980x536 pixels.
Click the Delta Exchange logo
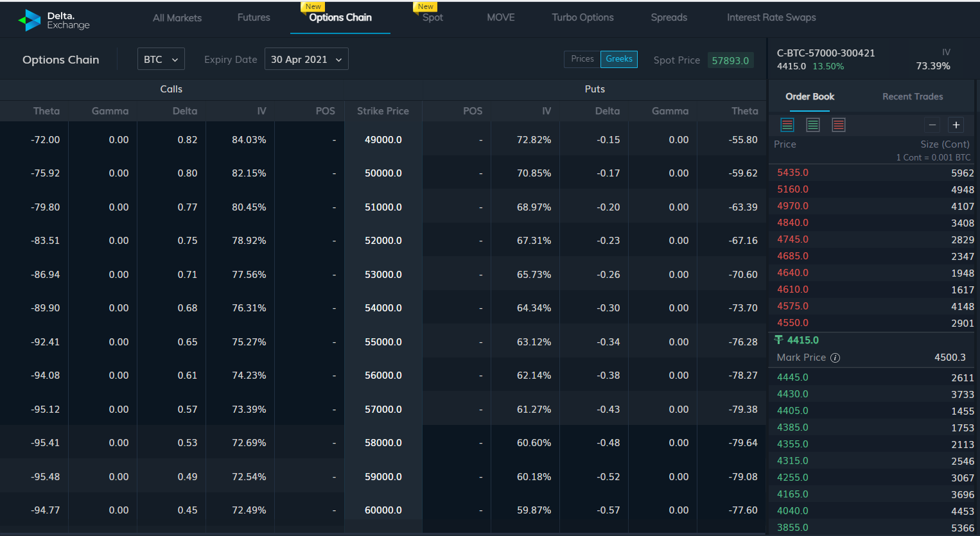pos(54,19)
